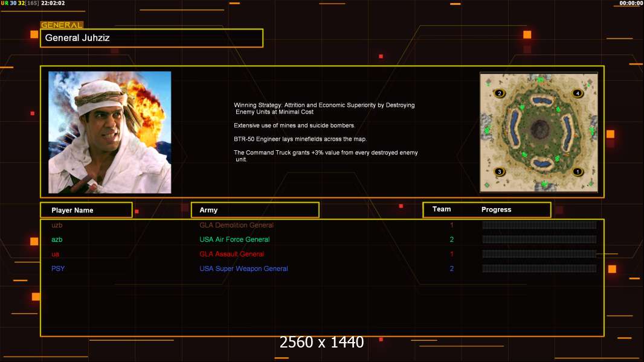This screenshot has height=362, width=644.
Task: Click the Player Name column header
Action: tap(86, 210)
